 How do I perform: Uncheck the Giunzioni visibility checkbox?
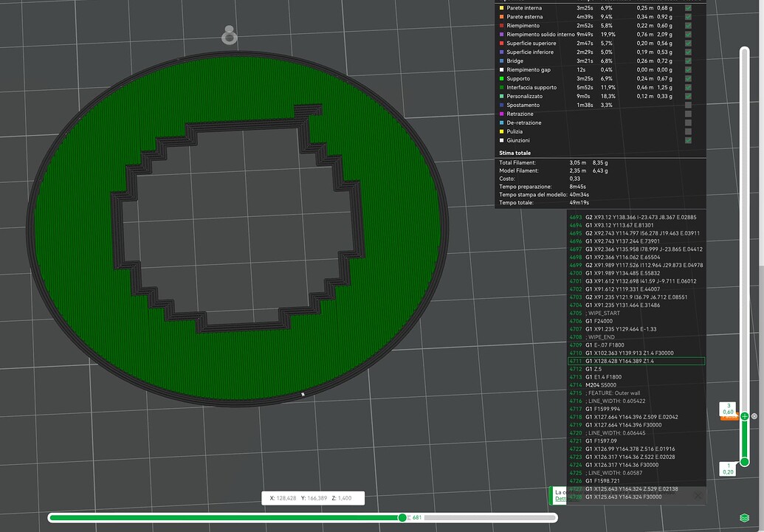[x=688, y=140]
